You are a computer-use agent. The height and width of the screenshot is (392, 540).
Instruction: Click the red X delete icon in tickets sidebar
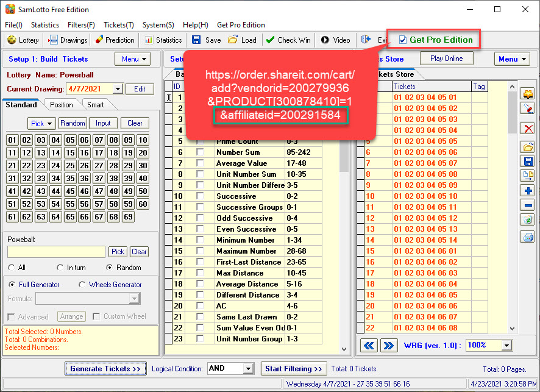(528, 128)
